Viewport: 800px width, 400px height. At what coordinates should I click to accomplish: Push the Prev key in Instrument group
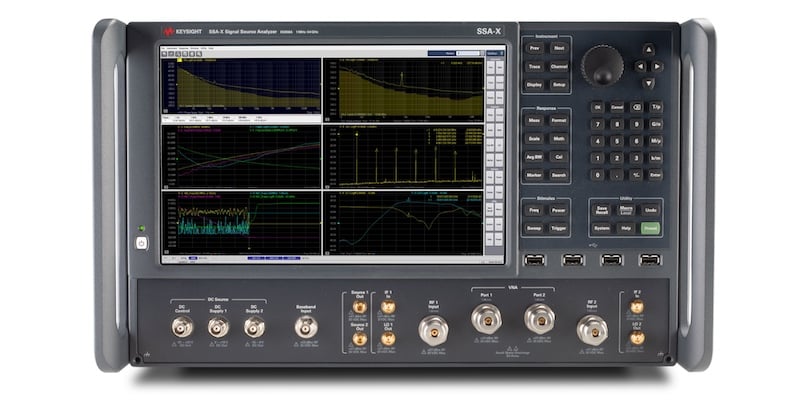(x=534, y=49)
